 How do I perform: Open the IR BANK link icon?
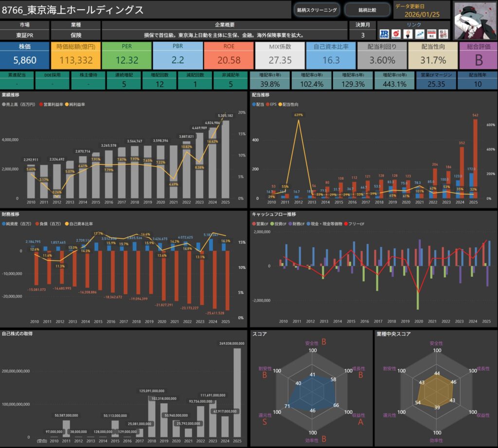(385, 34)
